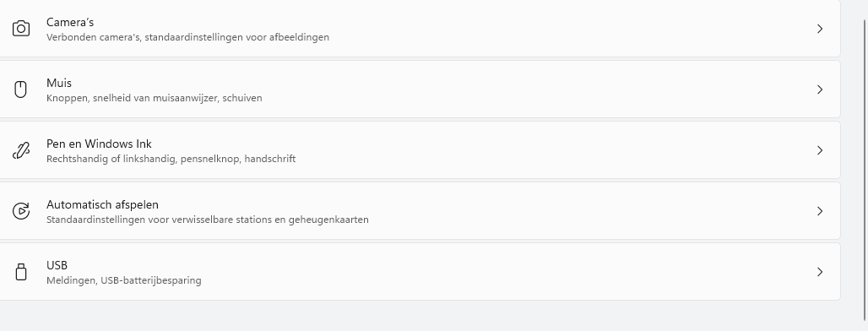Click the 'Meldingen, USB-batterijbesparing' description text
The image size is (868, 331).
click(x=124, y=280)
